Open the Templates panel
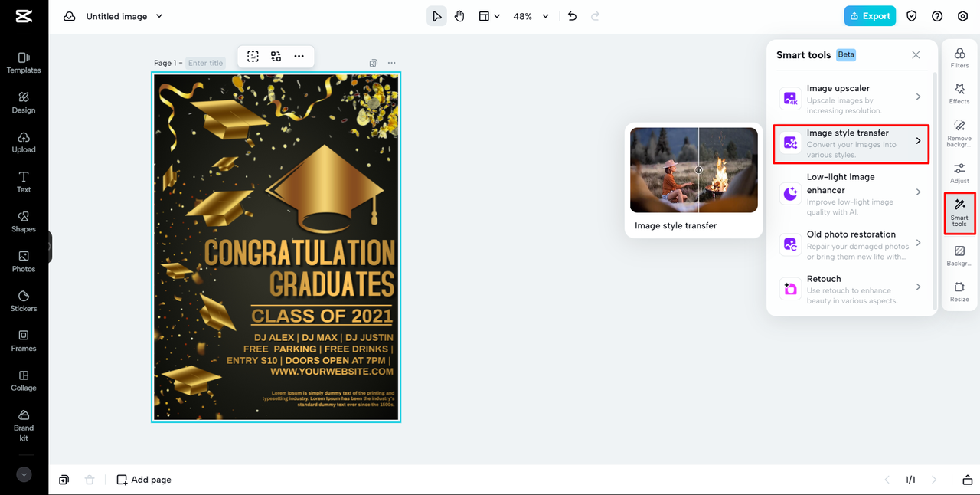 point(24,63)
